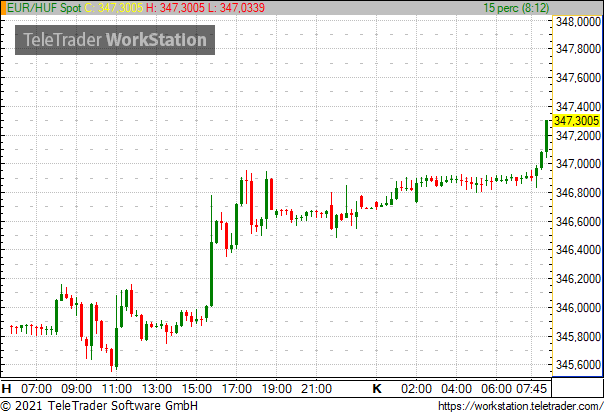This screenshot has height=414, width=604.
Task: Open the workstation.teletrader.com link
Action: point(521,406)
